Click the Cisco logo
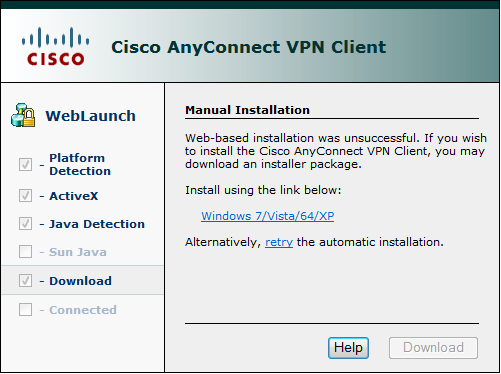 (x=55, y=46)
